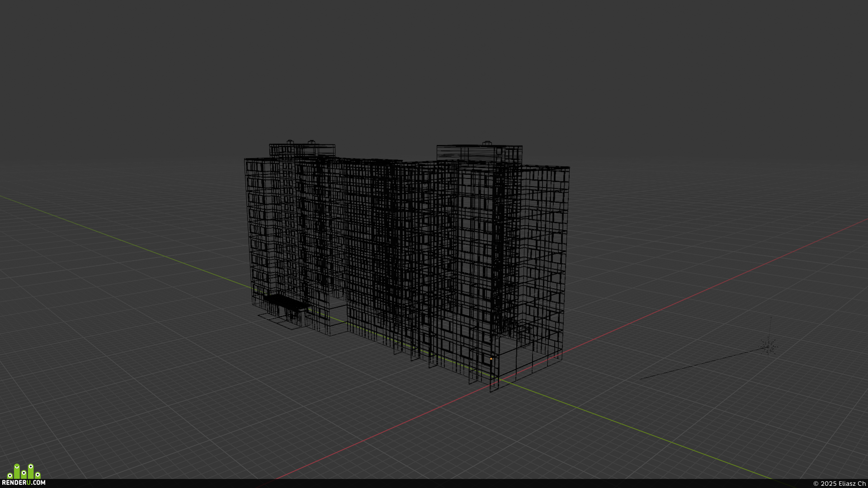This screenshot has width=868, height=488.
Task: Select the dotted point light object
Action: coord(768,347)
